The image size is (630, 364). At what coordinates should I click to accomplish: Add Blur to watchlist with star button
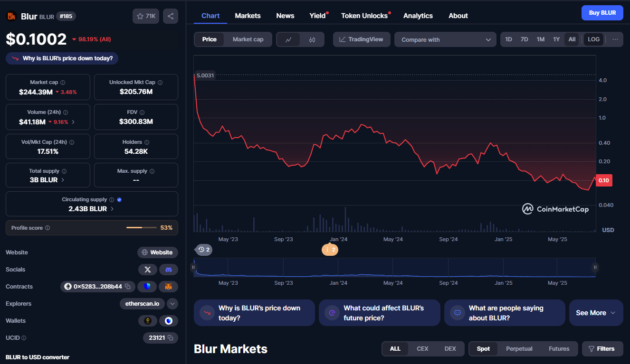point(146,16)
